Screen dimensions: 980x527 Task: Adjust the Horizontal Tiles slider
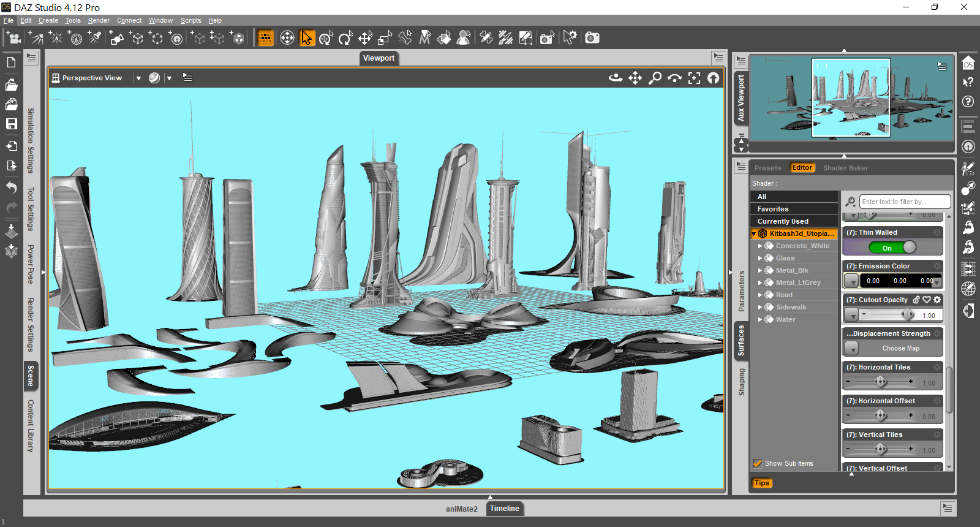(881, 382)
